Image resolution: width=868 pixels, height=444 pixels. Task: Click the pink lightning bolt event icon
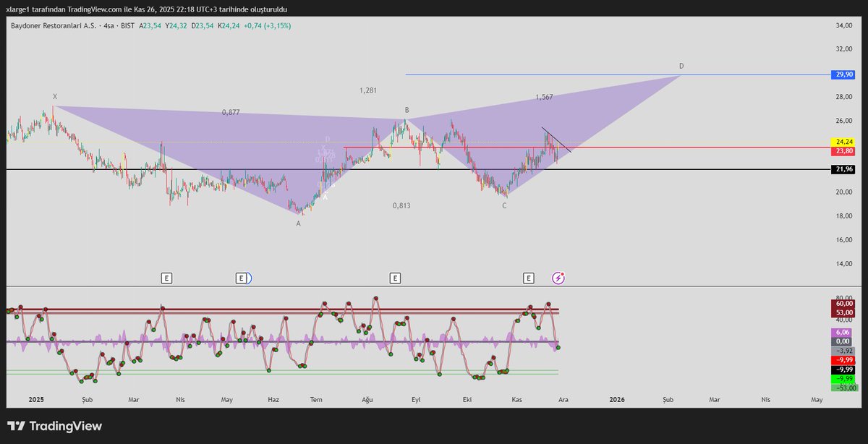tap(558, 278)
